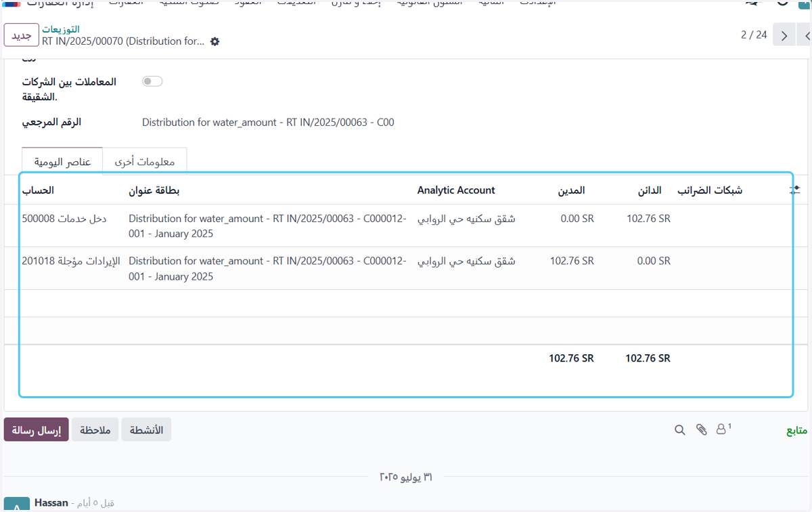Open the gear actions menu beside record title
This screenshot has width=812, height=512.
pos(215,42)
